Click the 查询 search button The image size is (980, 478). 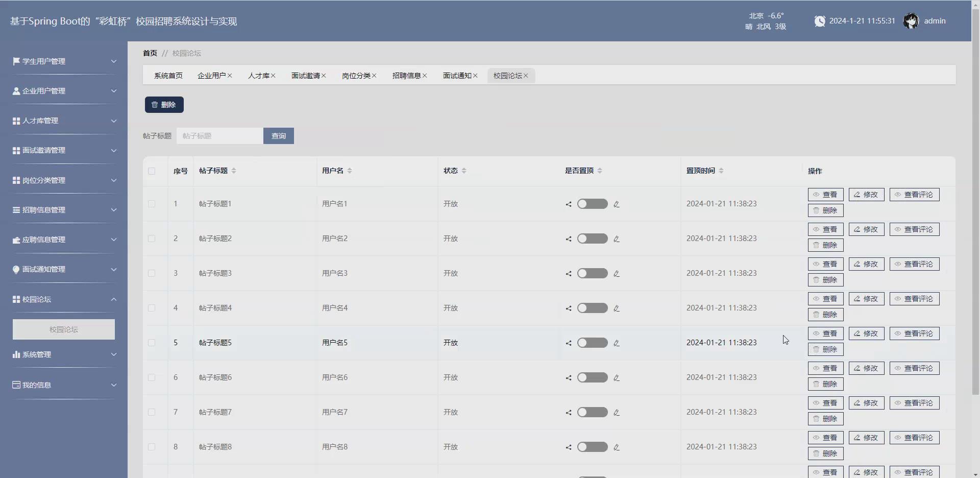click(279, 136)
